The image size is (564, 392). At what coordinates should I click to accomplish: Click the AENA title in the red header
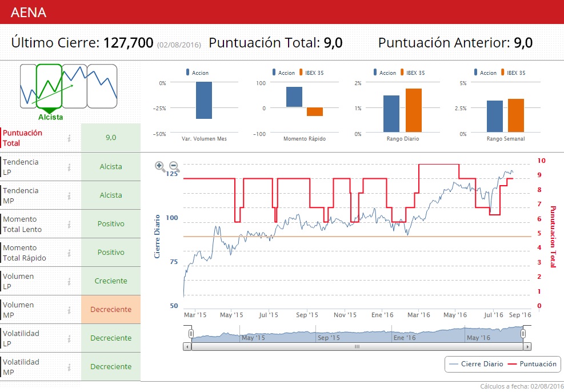(x=29, y=12)
